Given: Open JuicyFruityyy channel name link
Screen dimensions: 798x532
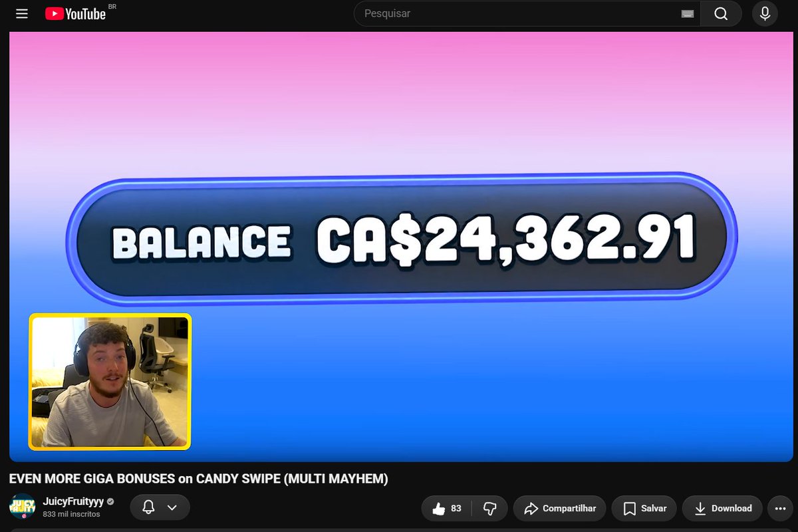Looking at the screenshot, I should (x=73, y=502).
